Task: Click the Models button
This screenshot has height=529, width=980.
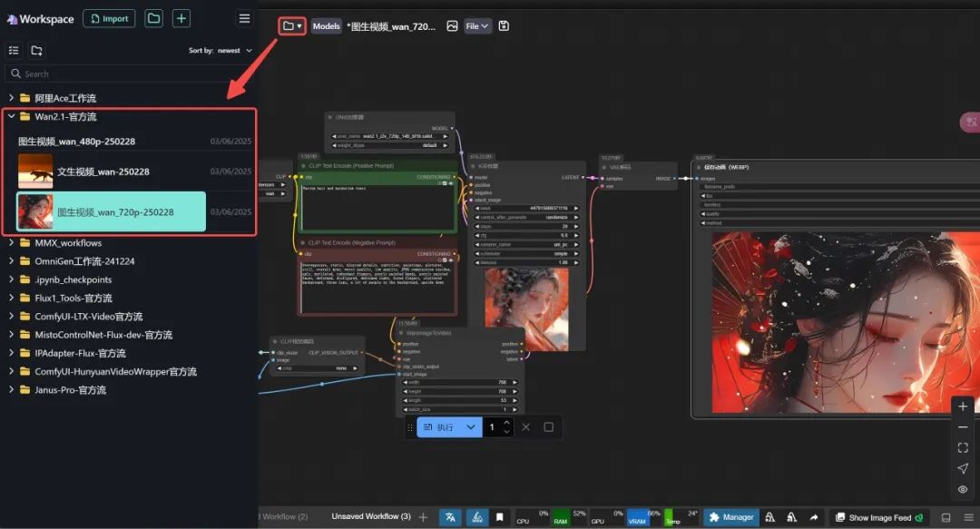Action: click(327, 26)
